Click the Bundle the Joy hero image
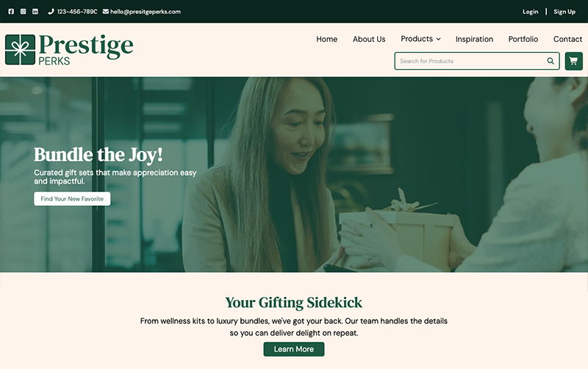 pyautogui.click(x=294, y=175)
